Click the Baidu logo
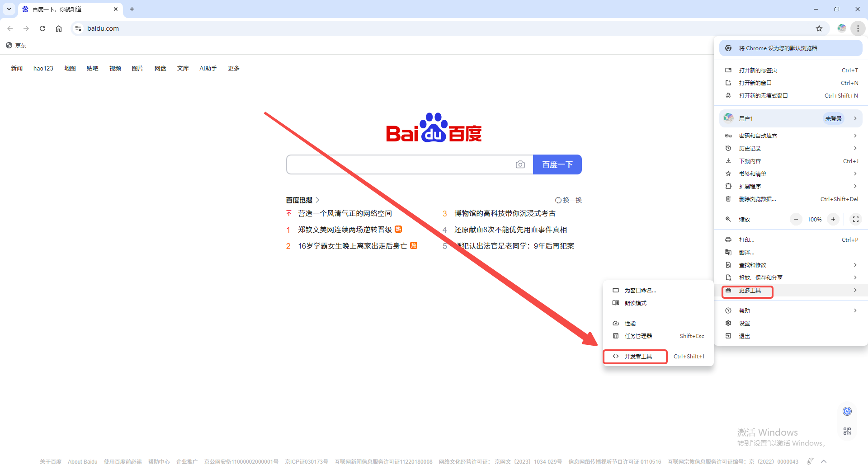The height and width of the screenshot is (470, 868). pos(434,127)
